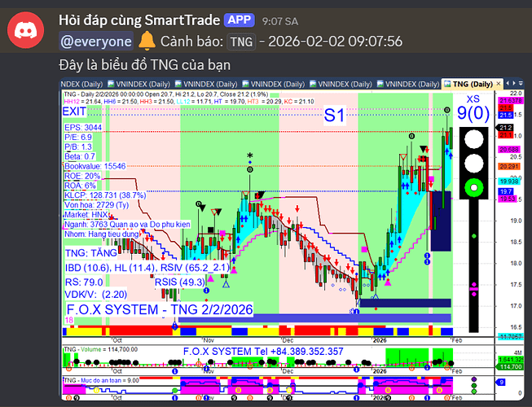Click the top white traffic light lamp
This screenshot has width=532, height=407.
click(x=473, y=139)
